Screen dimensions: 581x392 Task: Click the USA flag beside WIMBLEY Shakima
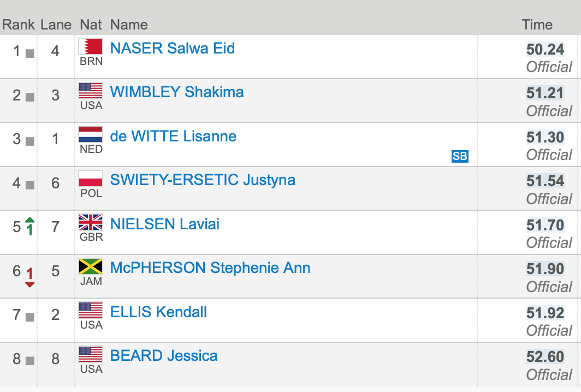(91, 91)
